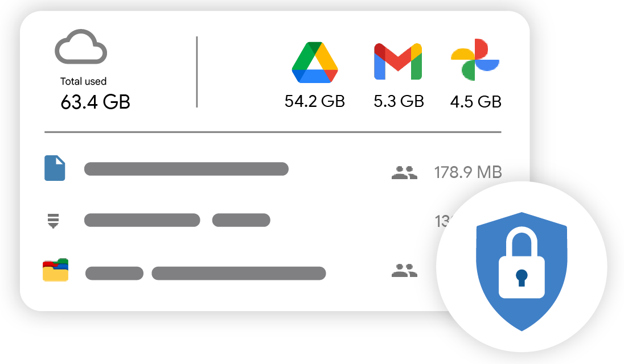Click the cloud storage icon
This screenshot has width=624, height=364.
pos(81,47)
